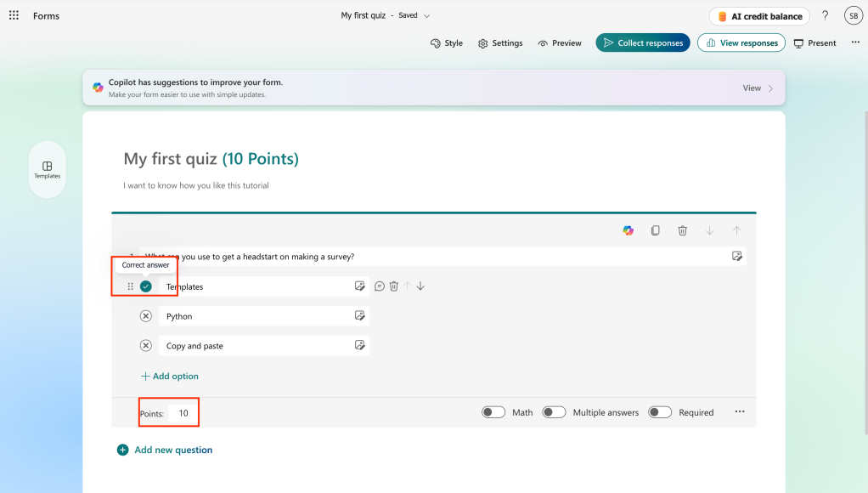Mark the question as Required
Screen dimensions: 868x493
[660, 411]
